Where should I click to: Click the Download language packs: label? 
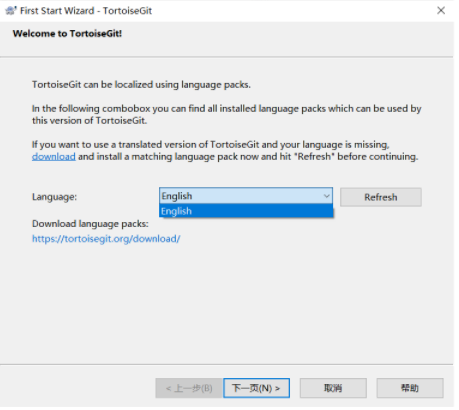tap(90, 224)
